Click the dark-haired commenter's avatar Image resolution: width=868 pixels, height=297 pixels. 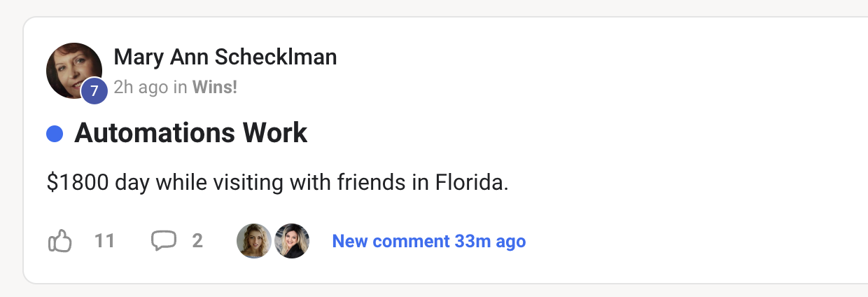point(292,241)
